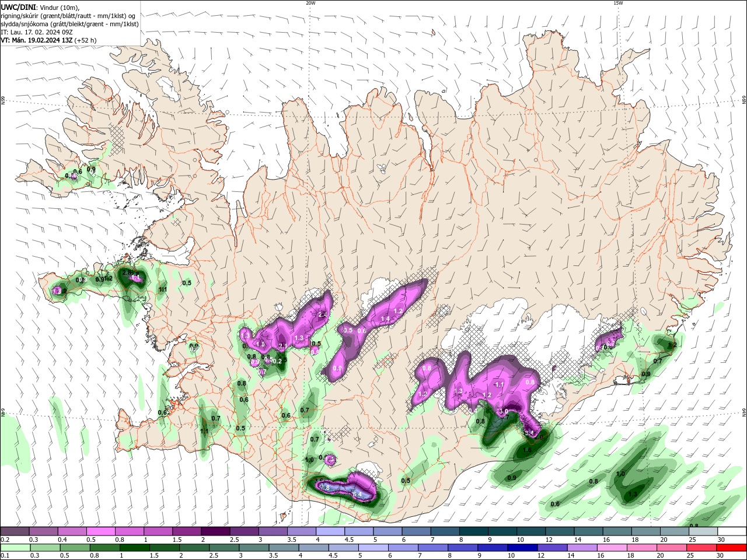Click the bright red 30 swatch in rain legend
This screenshot has width=747, height=560.
(x=732, y=548)
